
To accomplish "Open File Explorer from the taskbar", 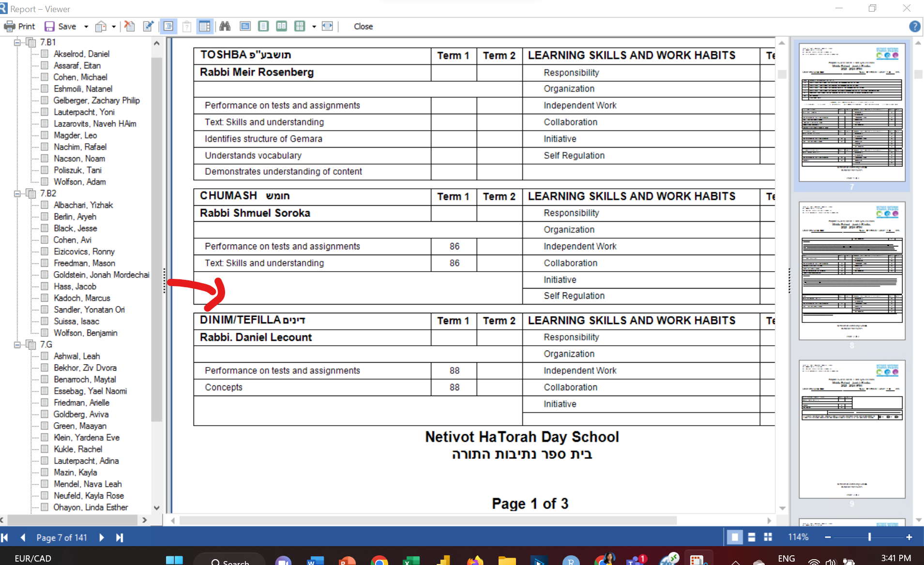I will point(507,560).
